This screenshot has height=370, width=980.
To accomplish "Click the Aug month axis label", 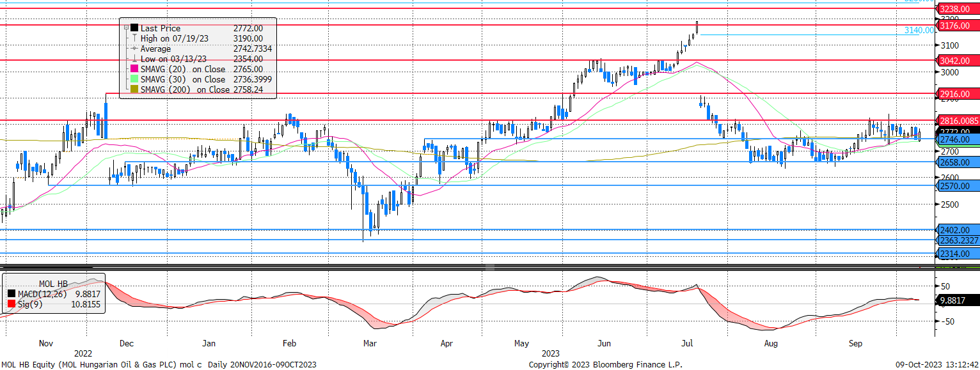I will [771, 343].
